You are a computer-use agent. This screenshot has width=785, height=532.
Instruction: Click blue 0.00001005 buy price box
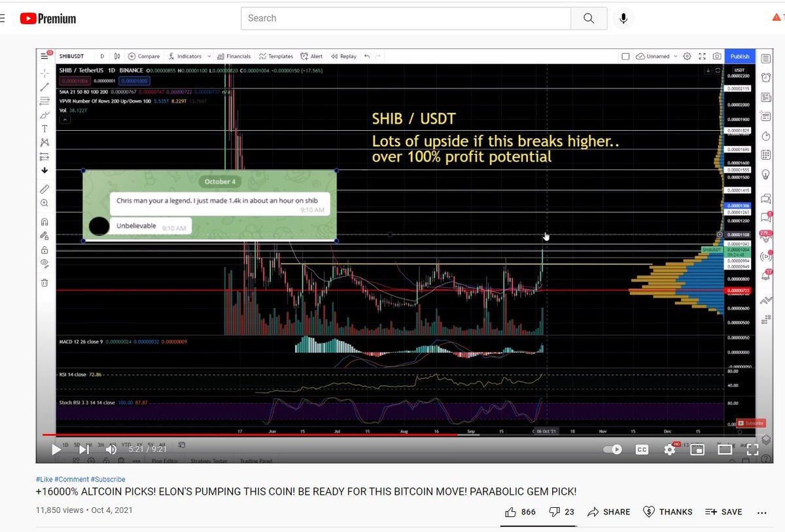tap(134, 81)
